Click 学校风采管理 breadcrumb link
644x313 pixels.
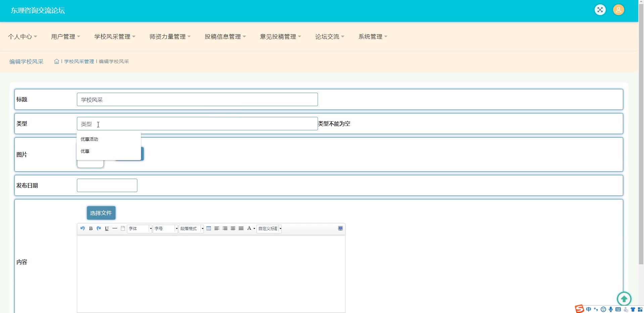(x=79, y=61)
